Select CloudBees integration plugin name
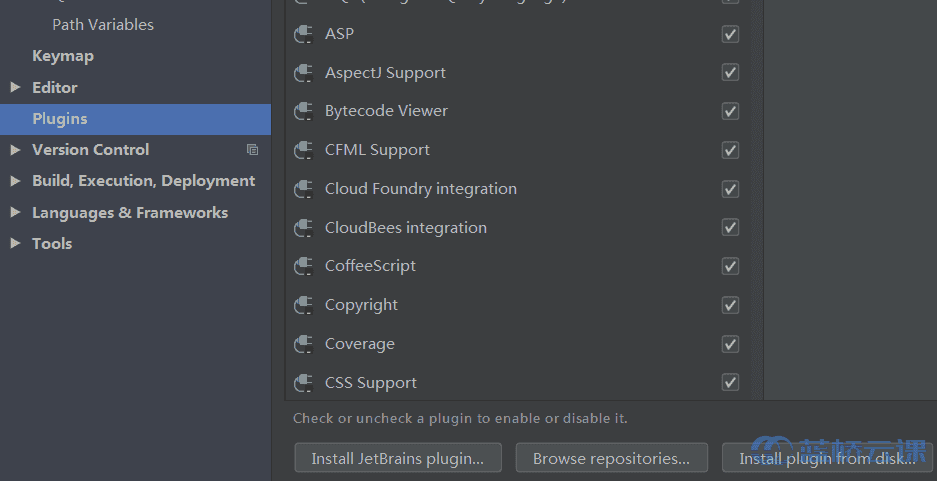The width and height of the screenshot is (937, 481). point(406,228)
